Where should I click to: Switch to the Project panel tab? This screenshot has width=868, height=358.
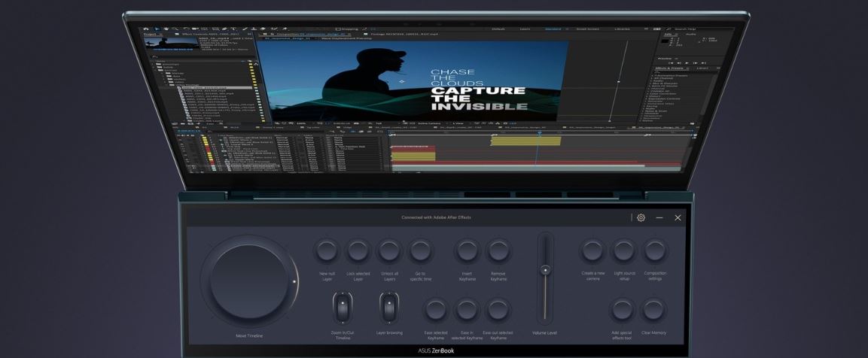point(151,34)
